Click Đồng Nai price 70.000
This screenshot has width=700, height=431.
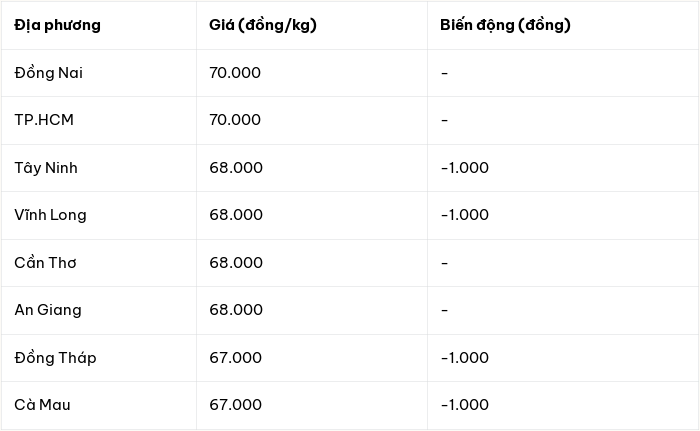pyautogui.click(x=235, y=73)
